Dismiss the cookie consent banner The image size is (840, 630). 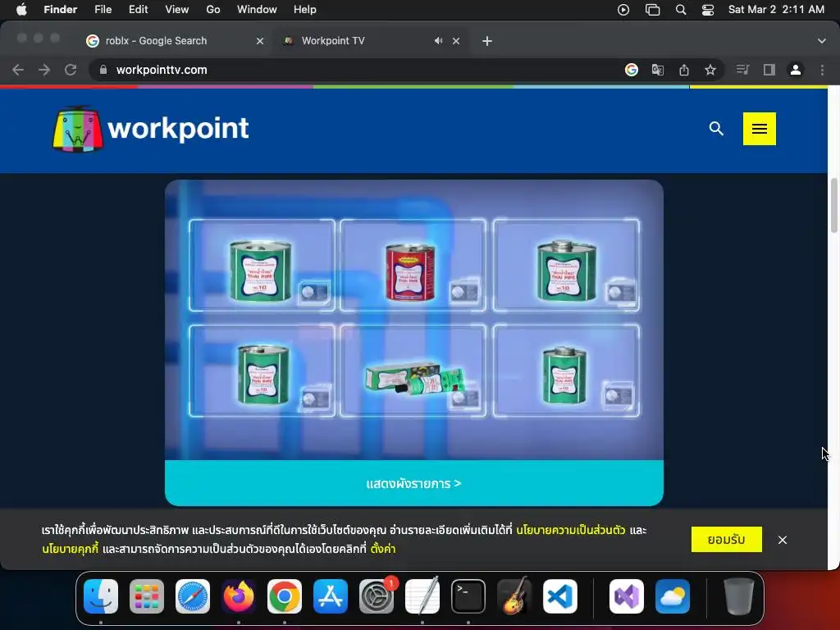(783, 540)
